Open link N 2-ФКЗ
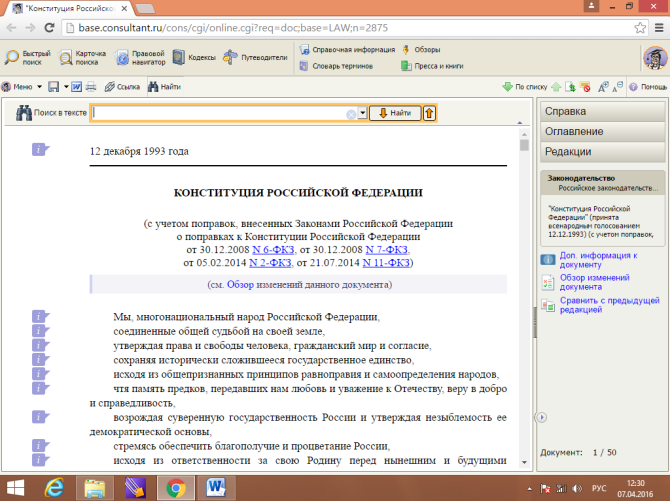 tap(270, 262)
